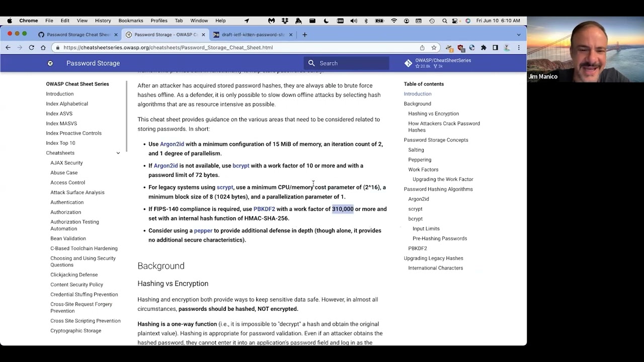Click the share icon in the address bar
The image size is (644, 362).
coord(422,47)
